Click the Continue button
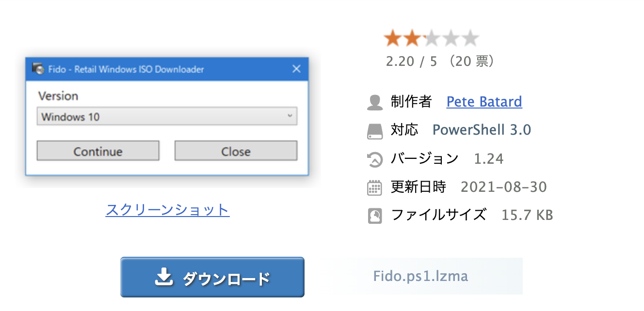This screenshot has width=644, height=311. coord(98,151)
